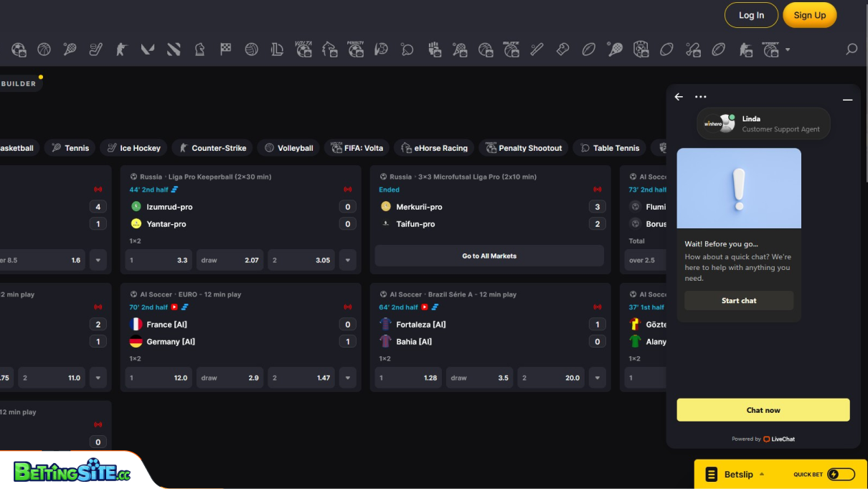Open the ice hockey sport icon
This screenshot has width=868, height=489.
[95, 50]
